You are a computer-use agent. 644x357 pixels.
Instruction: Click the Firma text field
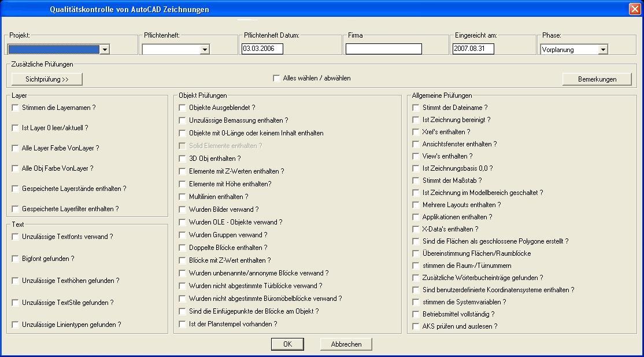[x=383, y=49]
